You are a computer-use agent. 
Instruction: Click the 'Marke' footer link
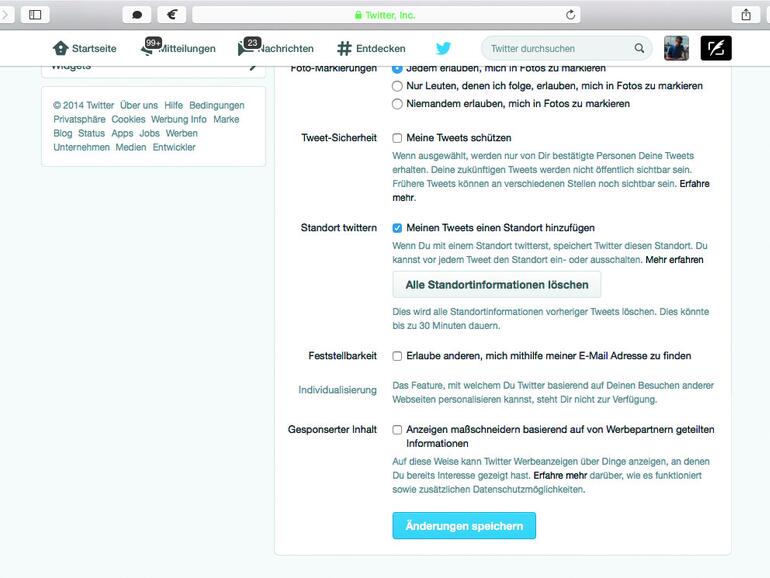[x=226, y=119]
